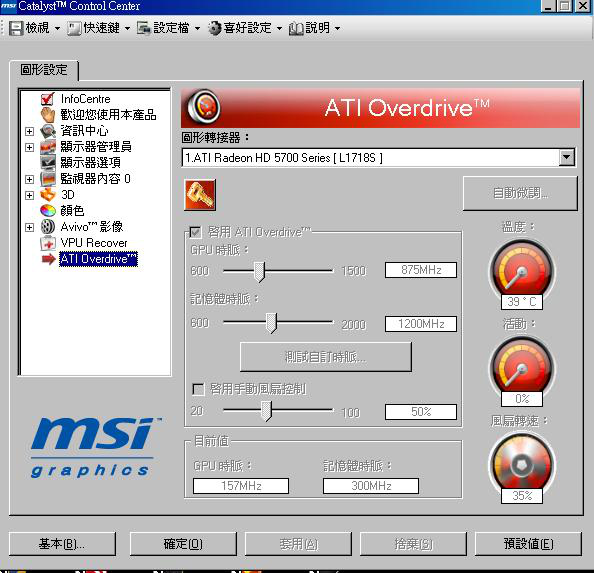The image size is (594, 573).
Task: Select the InfoCentre tree item
Action: coord(86,99)
